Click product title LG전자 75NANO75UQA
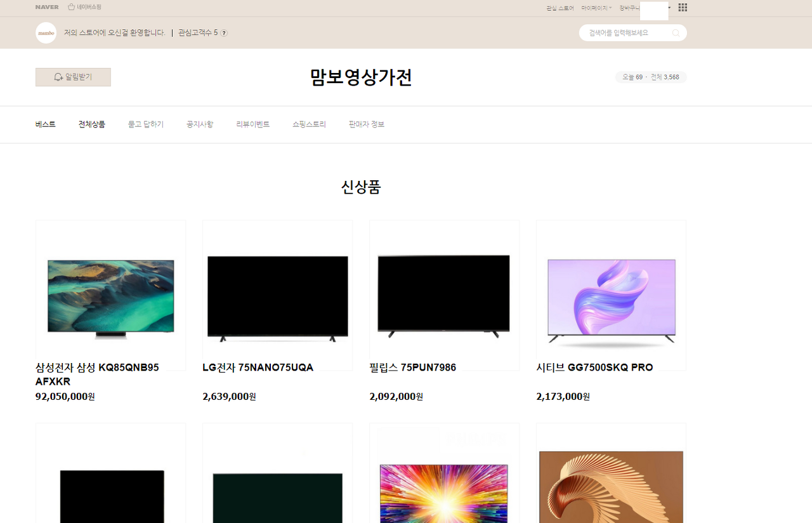 pyautogui.click(x=258, y=367)
